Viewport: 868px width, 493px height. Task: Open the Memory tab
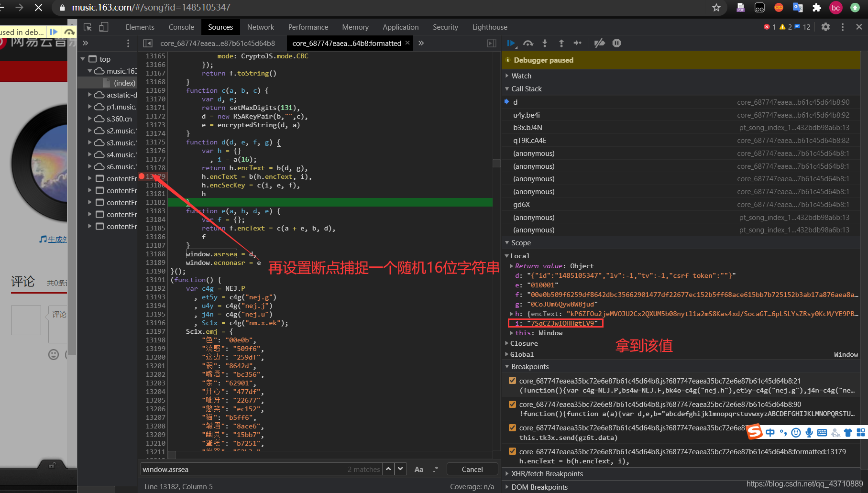click(355, 27)
